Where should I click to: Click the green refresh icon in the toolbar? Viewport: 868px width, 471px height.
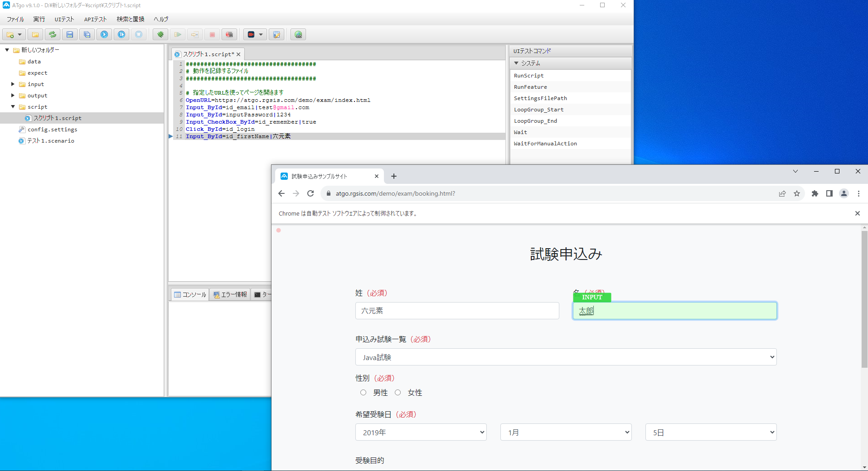(x=52, y=34)
